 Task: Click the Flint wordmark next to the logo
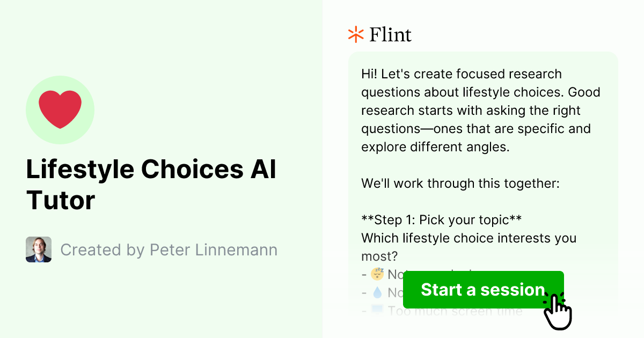point(390,34)
